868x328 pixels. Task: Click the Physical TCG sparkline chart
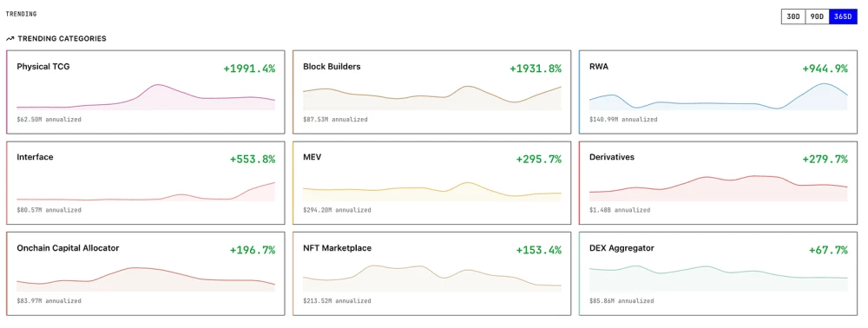(146, 97)
